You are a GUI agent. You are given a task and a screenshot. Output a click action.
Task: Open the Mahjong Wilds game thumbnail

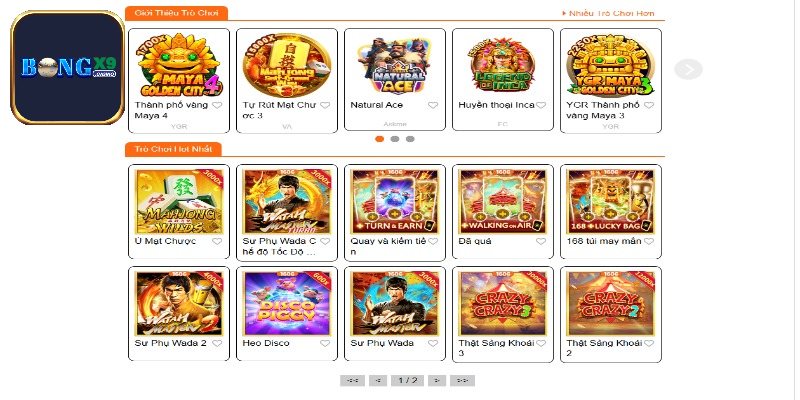pyautogui.click(x=179, y=202)
